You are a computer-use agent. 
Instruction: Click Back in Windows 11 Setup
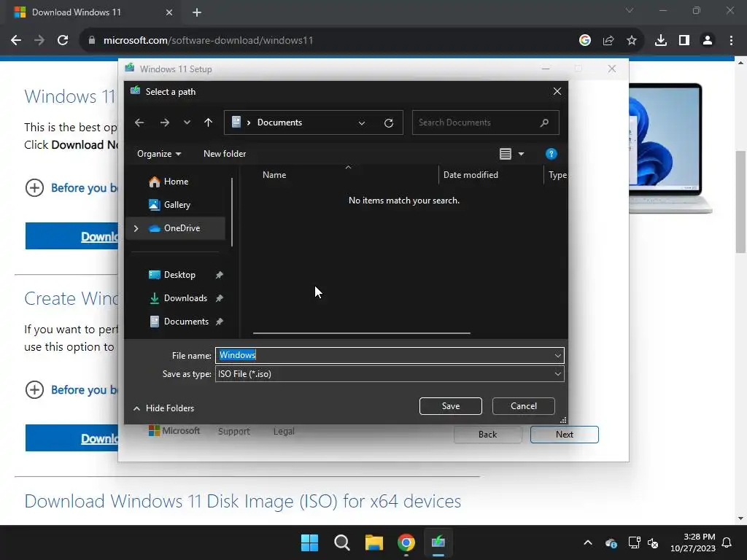tap(487, 435)
